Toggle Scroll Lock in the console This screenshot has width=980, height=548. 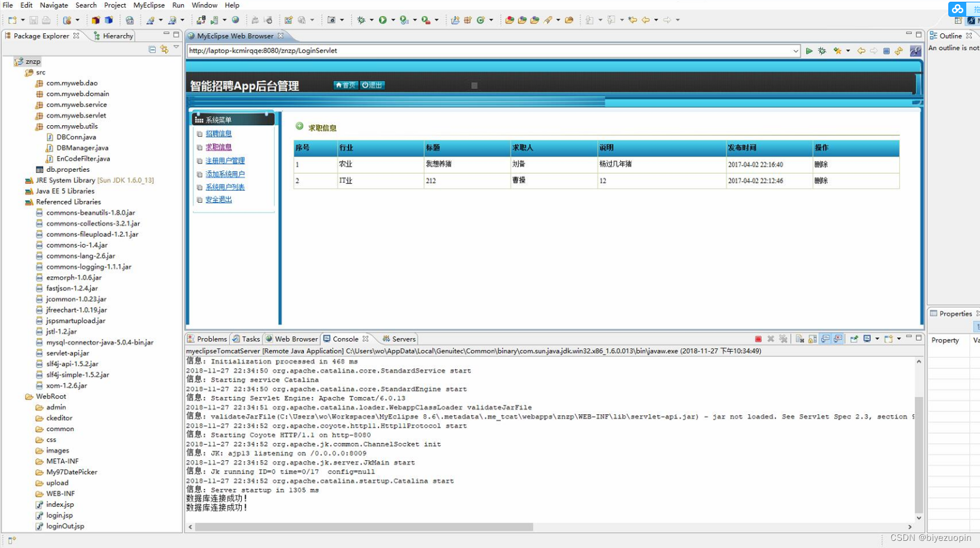812,339
